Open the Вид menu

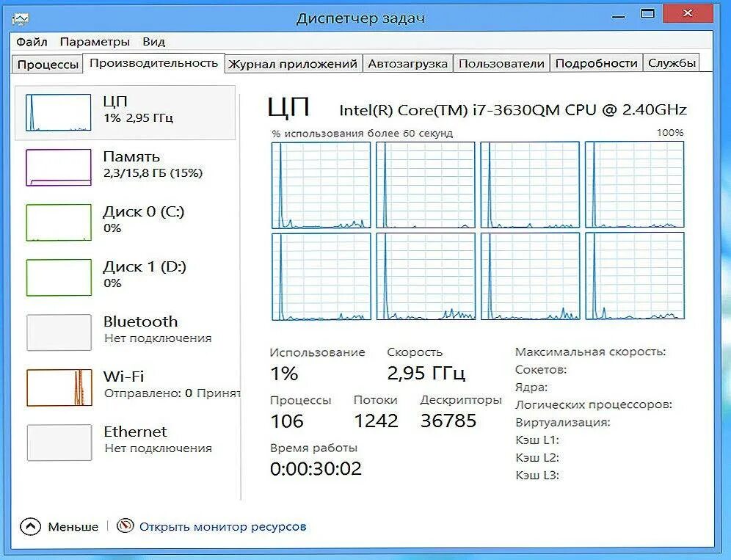point(154,42)
